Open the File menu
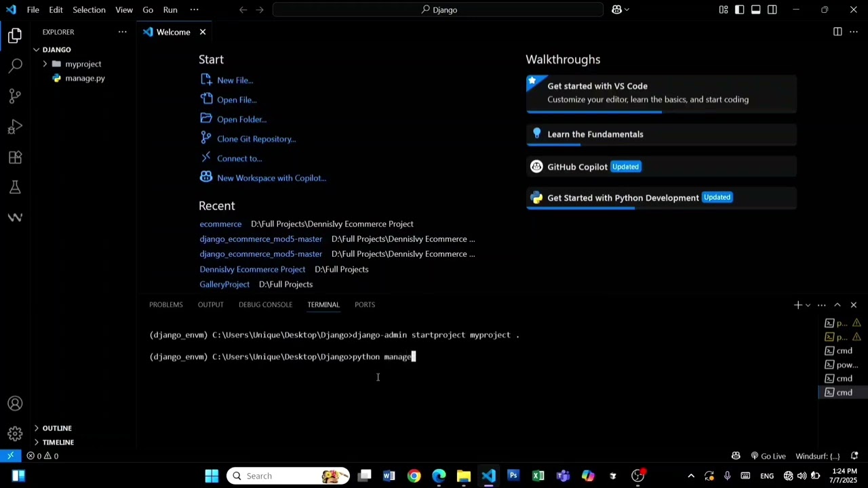Screen dimensions: 868x488 [x=33, y=9]
